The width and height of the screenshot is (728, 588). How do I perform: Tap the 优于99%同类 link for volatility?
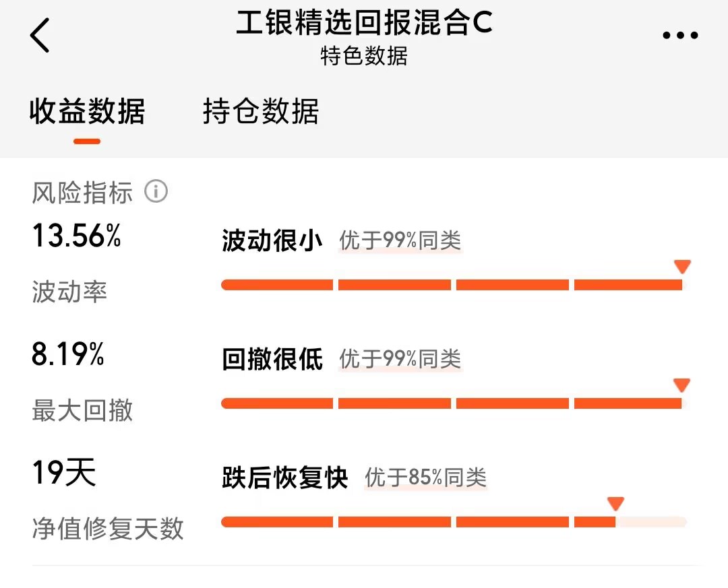click(400, 240)
